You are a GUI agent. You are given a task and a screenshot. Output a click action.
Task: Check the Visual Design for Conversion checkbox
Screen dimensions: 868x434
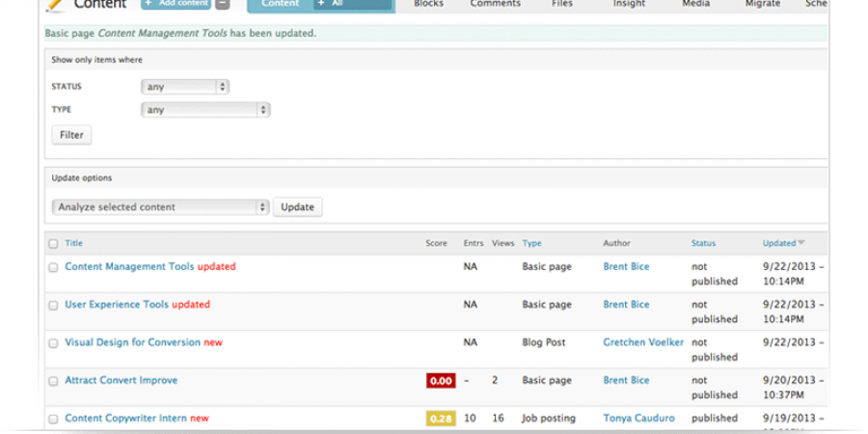(x=53, y=343)
